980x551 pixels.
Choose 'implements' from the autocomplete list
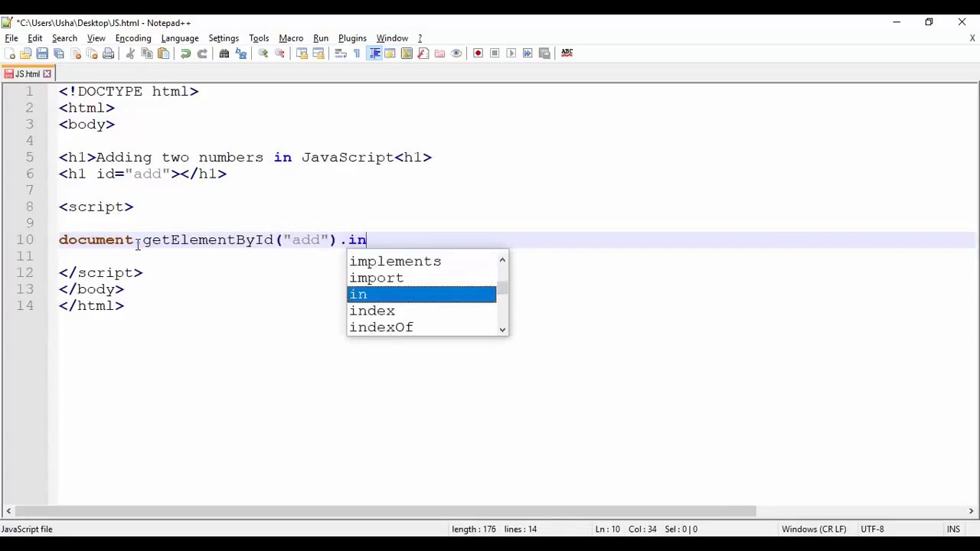[422, 262]
